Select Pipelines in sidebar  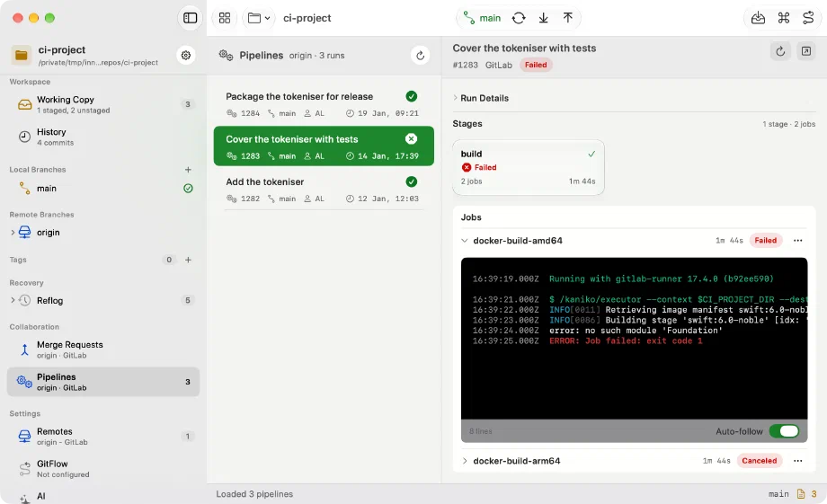[103, 382]
